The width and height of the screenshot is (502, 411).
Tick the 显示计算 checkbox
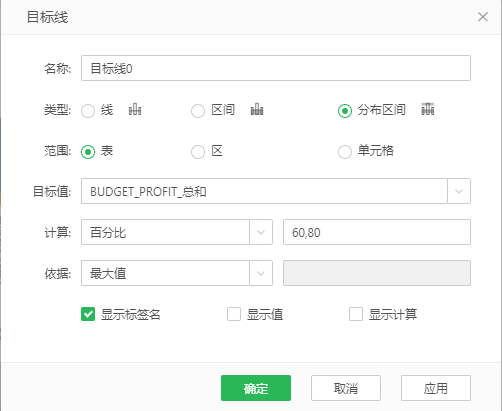356,314
